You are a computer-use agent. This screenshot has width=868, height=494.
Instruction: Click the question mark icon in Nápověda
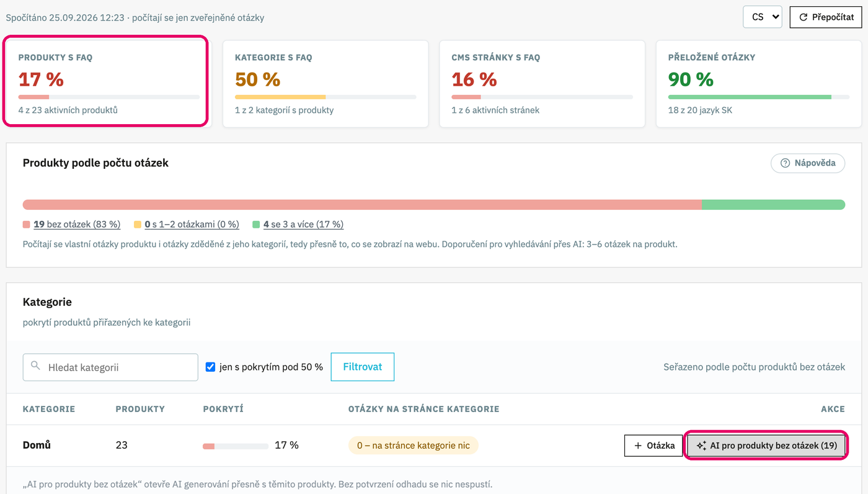pos(785,163)
